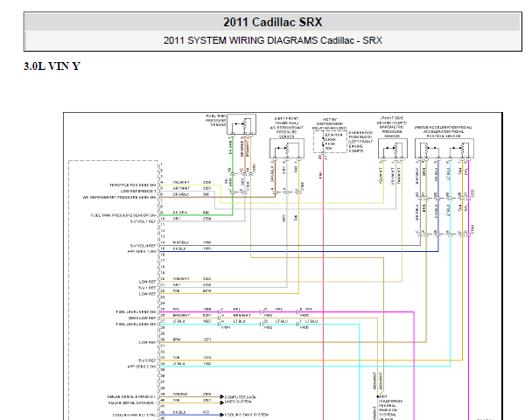Click the "CALIFORNIA FEDERAL EMISSION SYSTEM" note
Image resolution: width=532 pixels, height=420 pixels.
[x=390, y=408]
